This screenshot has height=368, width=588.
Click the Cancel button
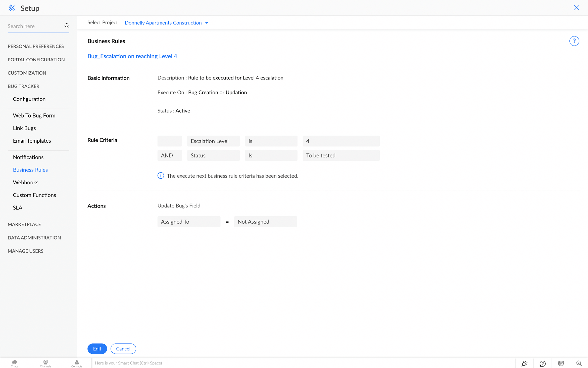click(x=123, y=348)
